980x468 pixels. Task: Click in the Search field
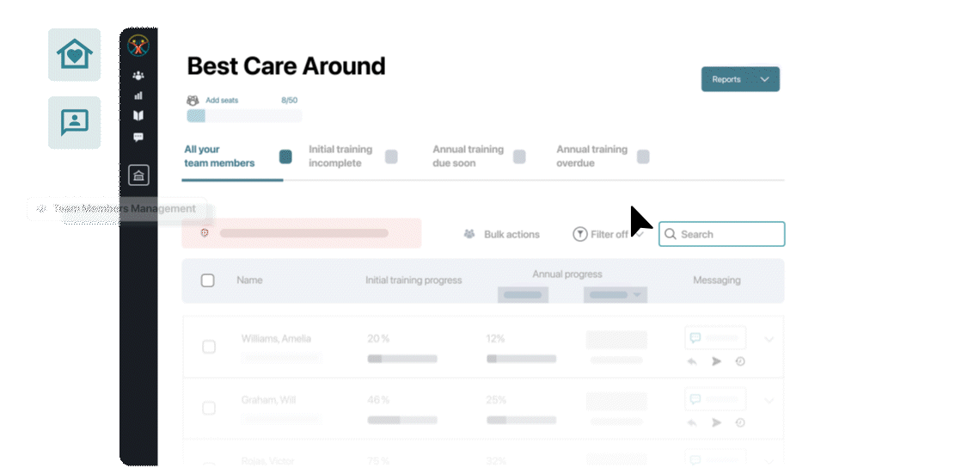coord(727,234)
